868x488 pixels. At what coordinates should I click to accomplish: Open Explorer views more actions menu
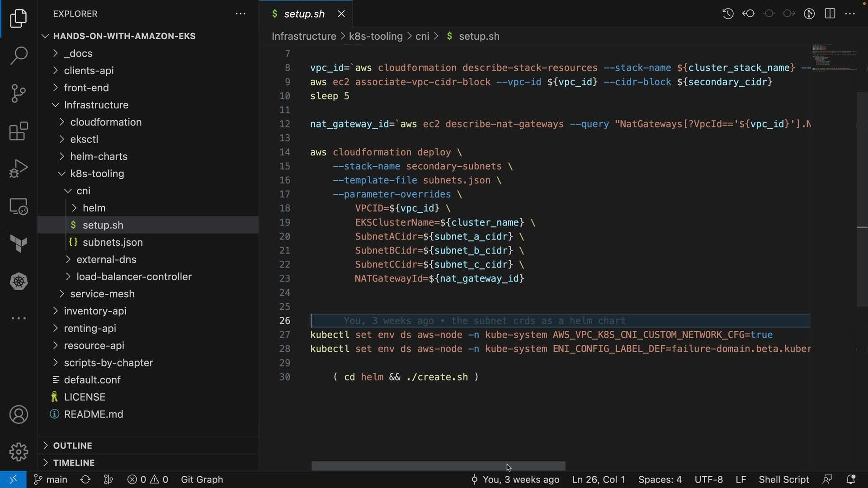[241, 14]
